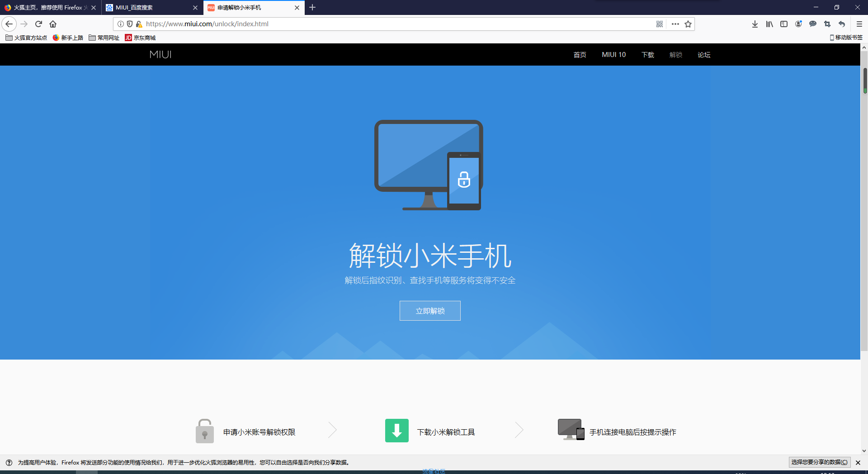Screen dimensions: 868x474
Task: Open the 火狐官方站点 bookmark folder
Action: click(26, 38)
